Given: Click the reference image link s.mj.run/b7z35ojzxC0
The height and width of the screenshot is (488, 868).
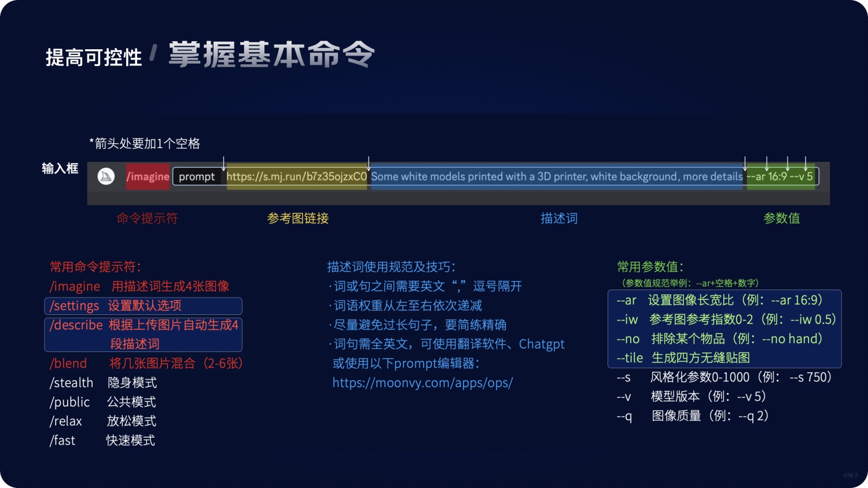Looking at the screenshot, I should tap(295, 177).
